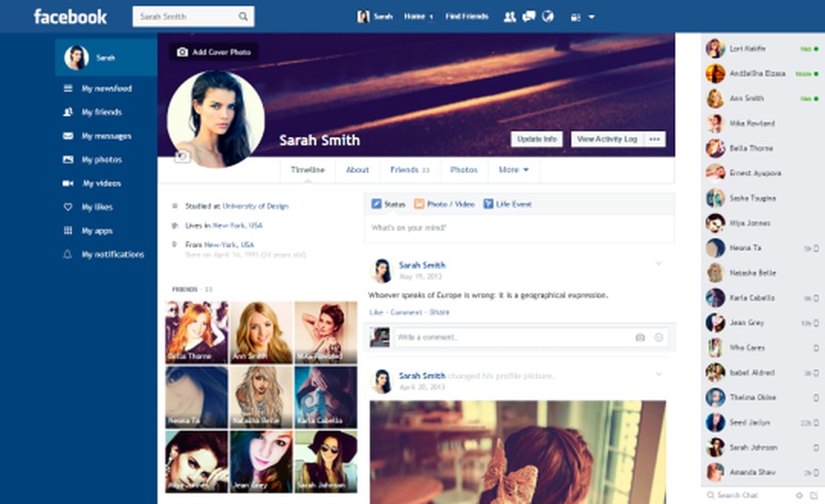Viewport: 825px width, 504px height.
Task: Click the My notifications bell icon
Action: coord(68,254)
